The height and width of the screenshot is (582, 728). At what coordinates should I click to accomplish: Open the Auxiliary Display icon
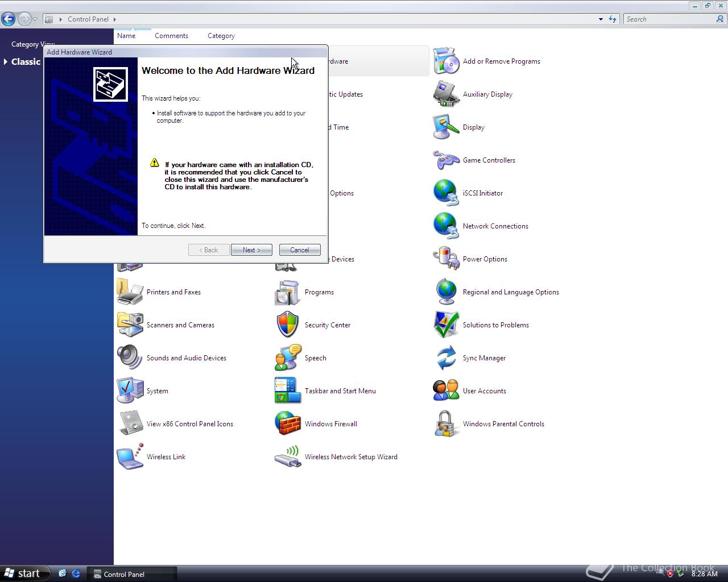tap(446, 94)
